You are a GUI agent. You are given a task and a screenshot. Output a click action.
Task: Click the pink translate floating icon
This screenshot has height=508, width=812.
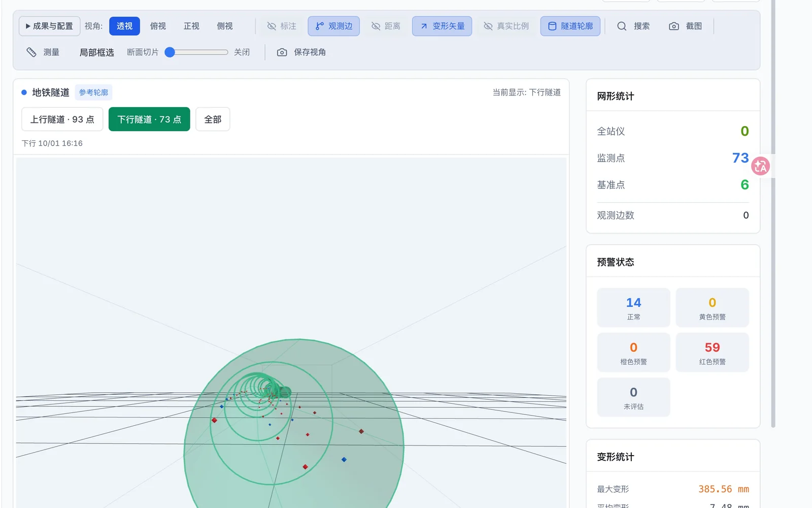pyautogui.click(x=760, y=166)
